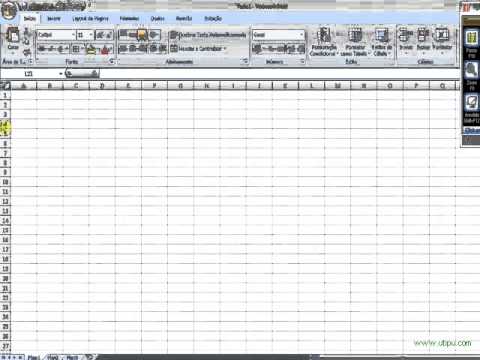
Task: Open the Alinhamento group dialog launcher
Action: click(x=245, y=61)
